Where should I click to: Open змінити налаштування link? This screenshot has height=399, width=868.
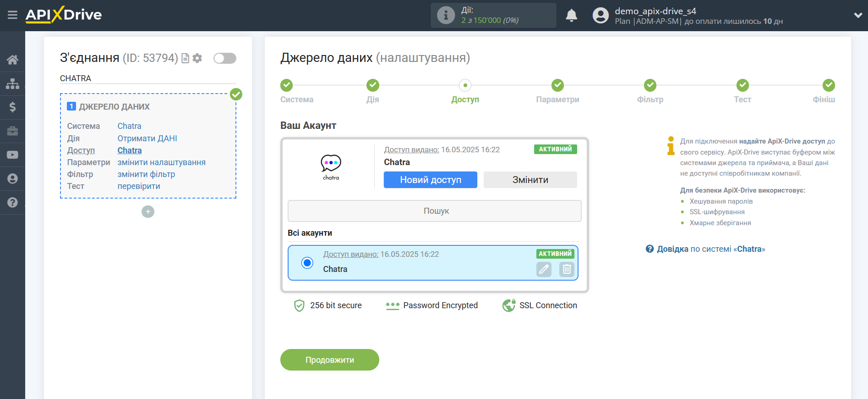[x=162, y=162]
